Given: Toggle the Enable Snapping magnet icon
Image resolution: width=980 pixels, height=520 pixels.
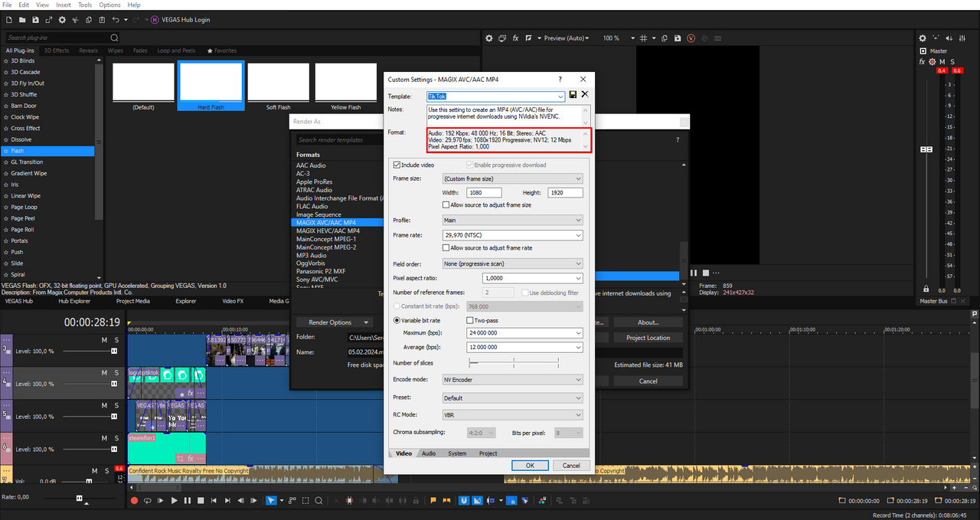Looking at the screenshot, I should [x=463, y=500].
